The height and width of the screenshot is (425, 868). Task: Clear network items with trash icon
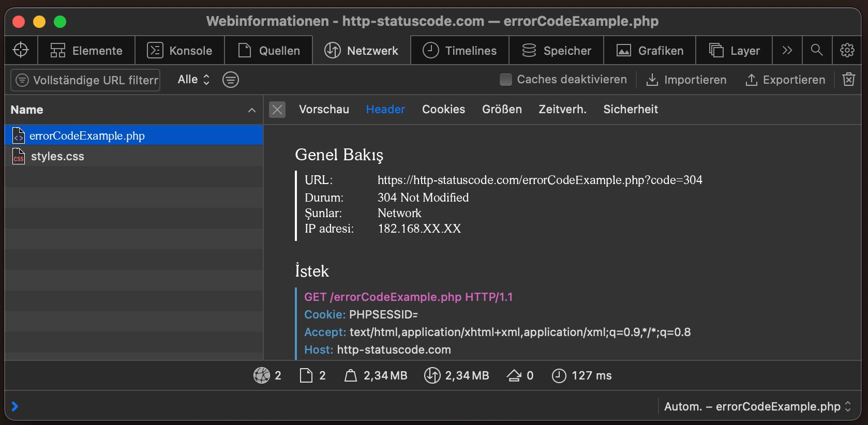click(849, 79)
